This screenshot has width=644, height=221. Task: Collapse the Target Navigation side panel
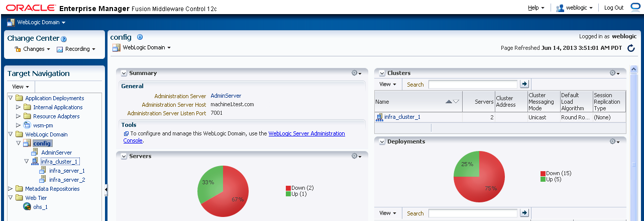[x=106, y=189]
